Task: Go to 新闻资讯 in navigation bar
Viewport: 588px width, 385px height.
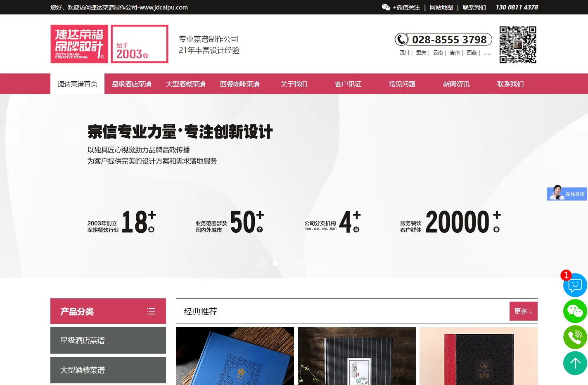Action: pos(456,84)
